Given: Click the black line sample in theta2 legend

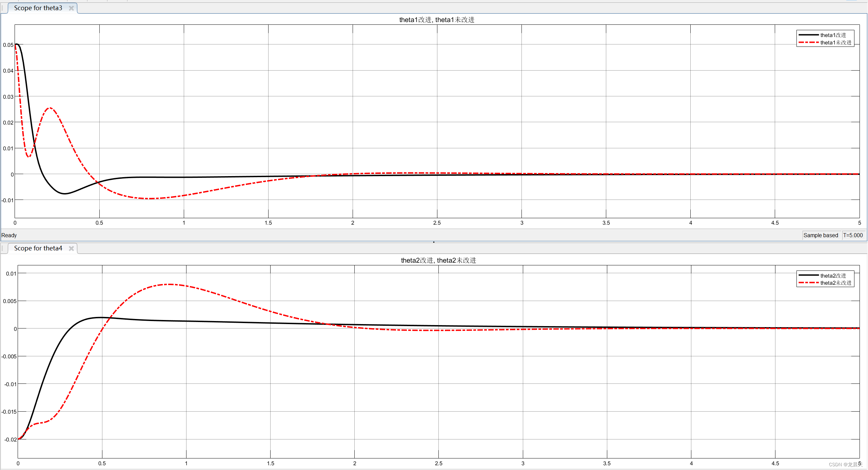Looking at the screenshot, I should [809, 275].
